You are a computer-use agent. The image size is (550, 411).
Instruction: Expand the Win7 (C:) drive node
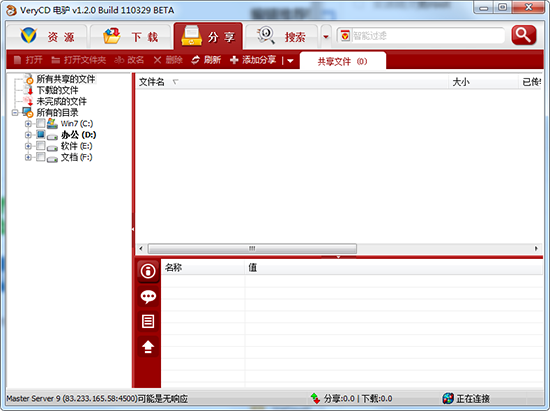28,124
